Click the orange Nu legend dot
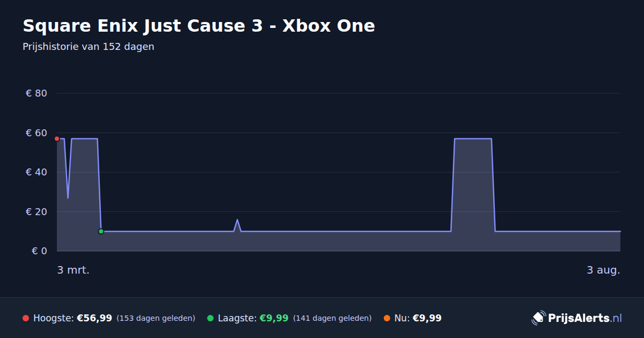Screen dimensions: 644x338 [x=387, y=318]
